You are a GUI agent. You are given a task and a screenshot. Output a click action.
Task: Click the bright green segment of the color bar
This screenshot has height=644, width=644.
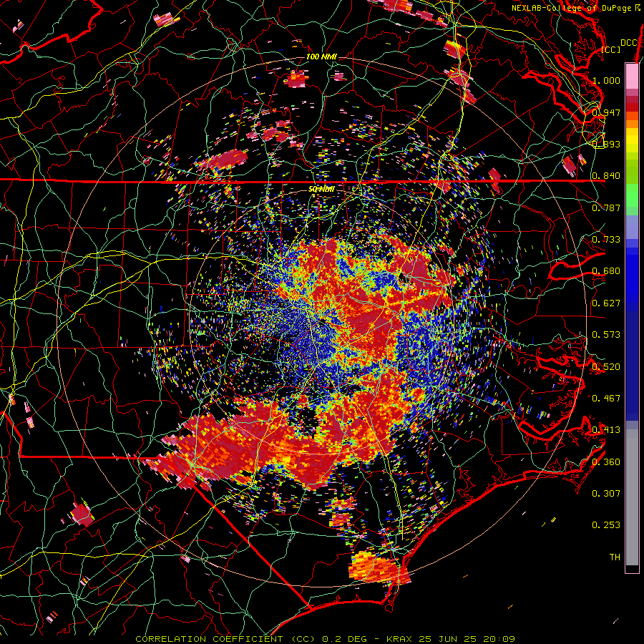[632, 195]
